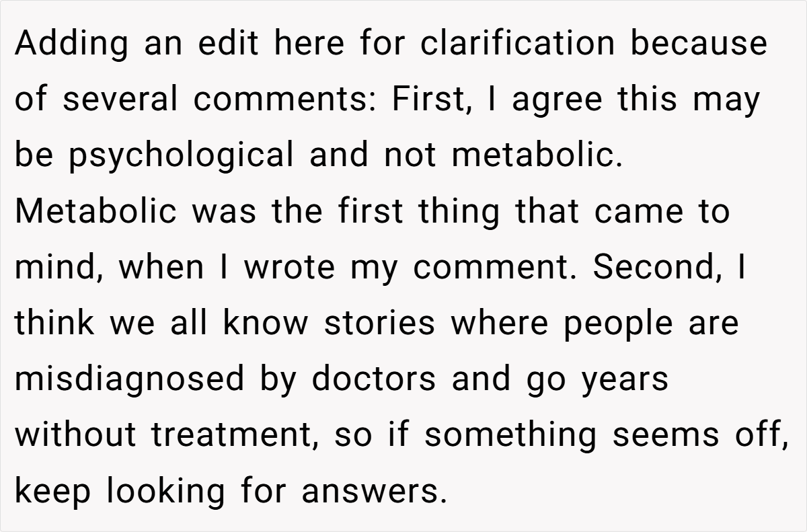Click the word "metabolic." ending third line
This screenshot has width=807, height=532.
(x=536, y=155)
